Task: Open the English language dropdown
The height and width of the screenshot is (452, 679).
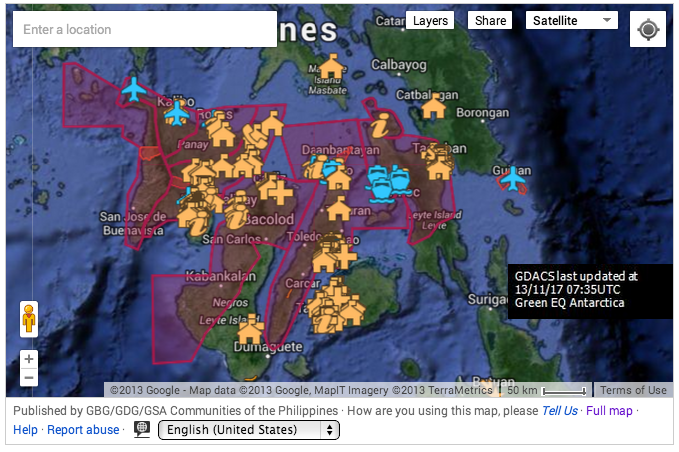Action: click(x=249, y=430)
